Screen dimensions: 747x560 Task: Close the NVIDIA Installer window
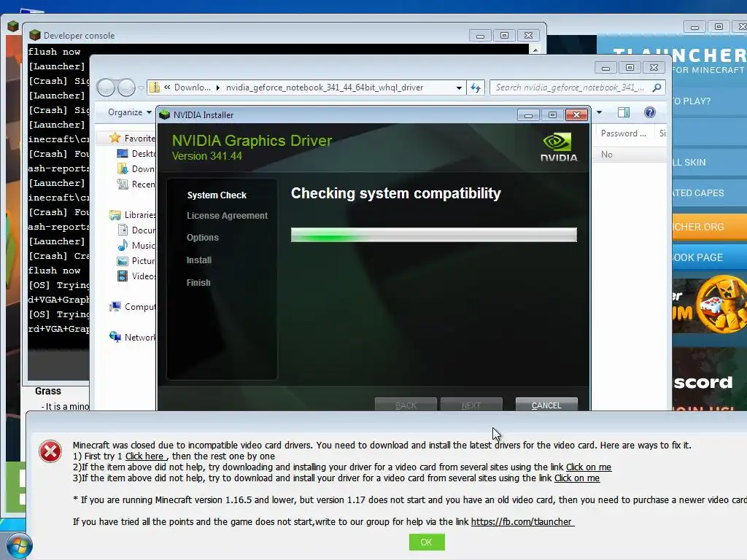click(576, 114)
